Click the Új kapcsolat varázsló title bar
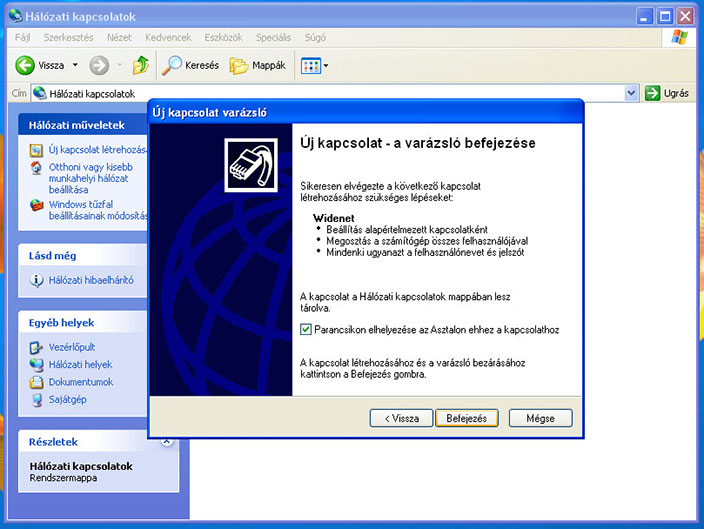 click(366, 112)
